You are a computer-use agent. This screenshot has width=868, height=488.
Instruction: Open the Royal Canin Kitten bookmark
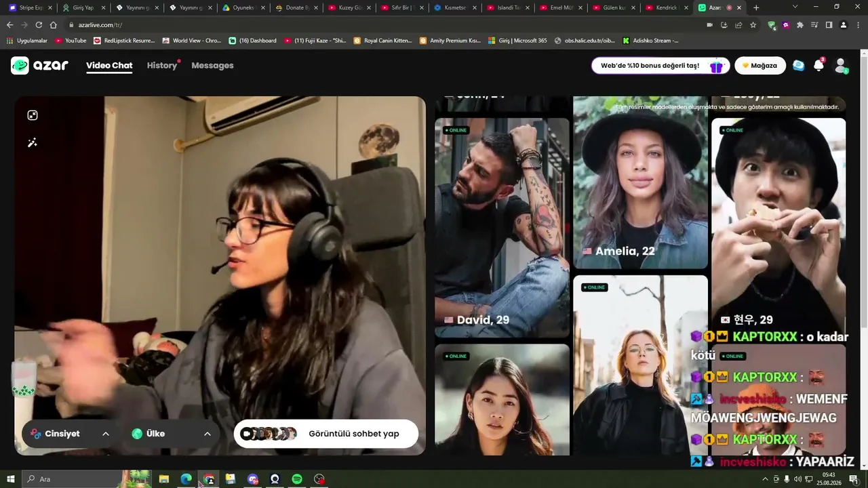[x=382, y=41]
